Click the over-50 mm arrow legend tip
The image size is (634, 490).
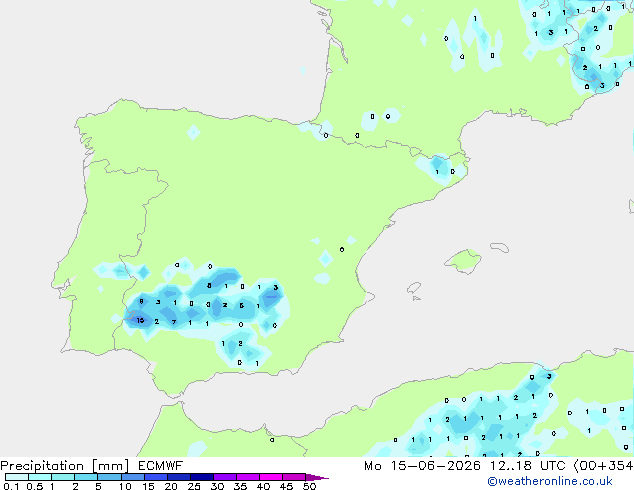(317, 477)
